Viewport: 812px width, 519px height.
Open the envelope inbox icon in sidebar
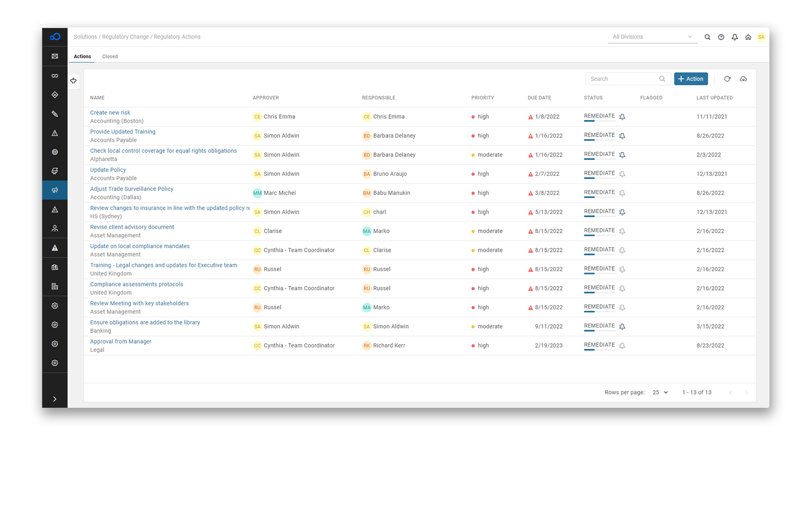(x=55, y=56)
